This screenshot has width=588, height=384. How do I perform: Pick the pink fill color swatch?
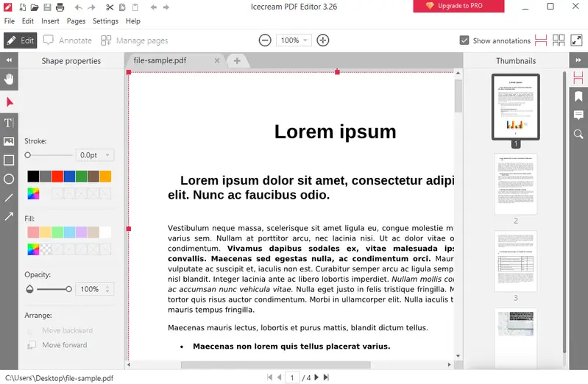pos(33,232)
